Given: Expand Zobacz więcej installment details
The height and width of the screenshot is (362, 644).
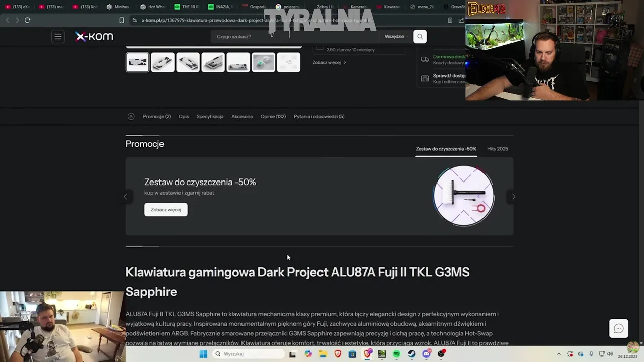Looking at the screenshot, I should pyautogui.click(x=330, y=62).
